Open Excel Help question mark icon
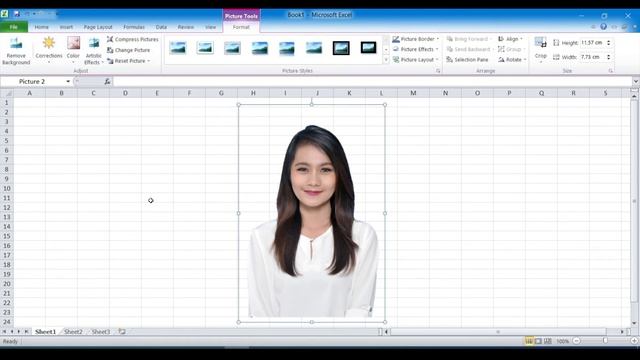The width and height of the screenshot is (640, 360). pyautogui.click(x=603, y=27)
